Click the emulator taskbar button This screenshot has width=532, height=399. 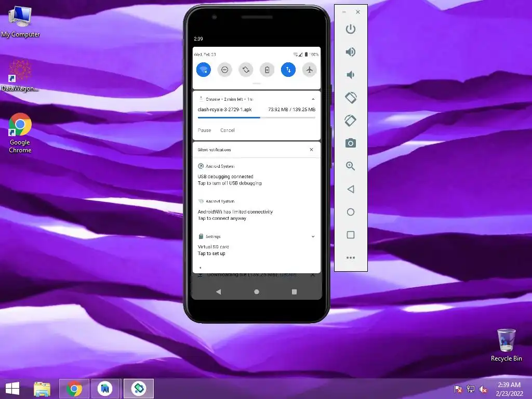138,389
